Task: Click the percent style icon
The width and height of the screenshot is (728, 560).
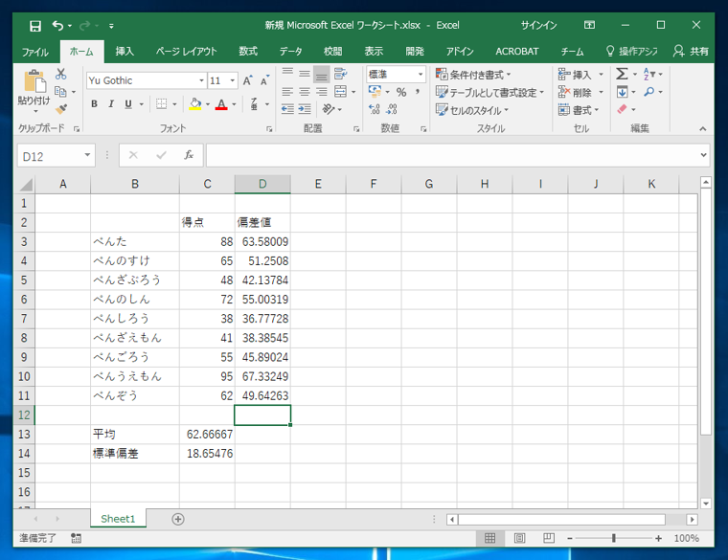Action: pos(401,93)
